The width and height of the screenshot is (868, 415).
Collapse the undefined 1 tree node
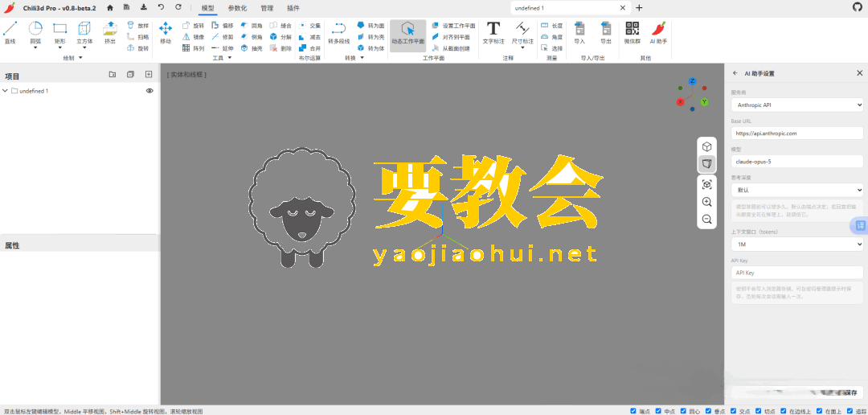click(x=5, y=91)
